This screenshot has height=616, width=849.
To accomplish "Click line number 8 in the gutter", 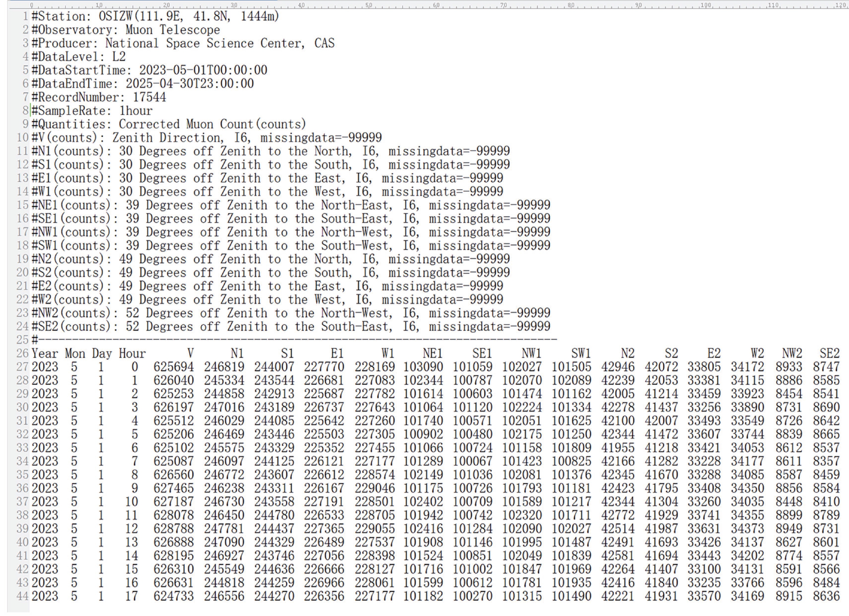I will [x=25, y=111].
